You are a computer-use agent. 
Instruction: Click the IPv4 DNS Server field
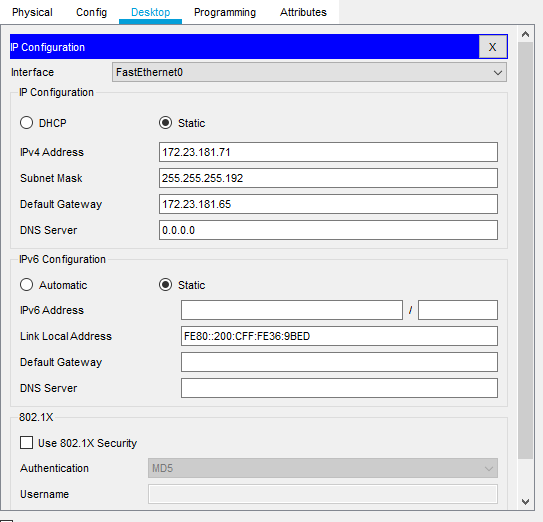coord(328,230)
